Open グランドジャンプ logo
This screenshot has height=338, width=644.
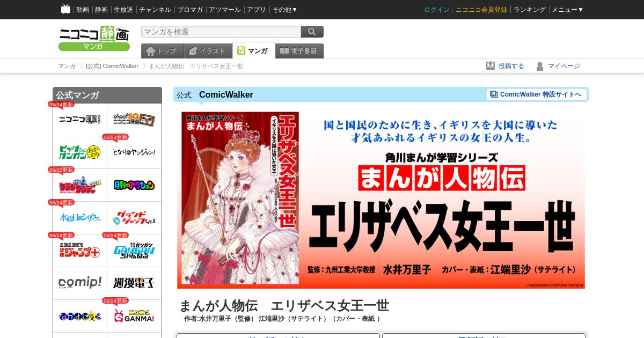click(134, 218)
